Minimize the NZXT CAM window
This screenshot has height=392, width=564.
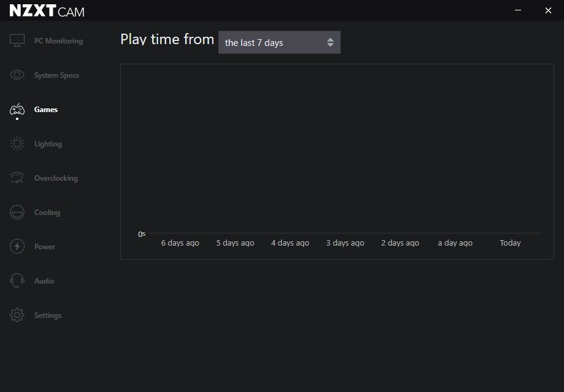518,10
